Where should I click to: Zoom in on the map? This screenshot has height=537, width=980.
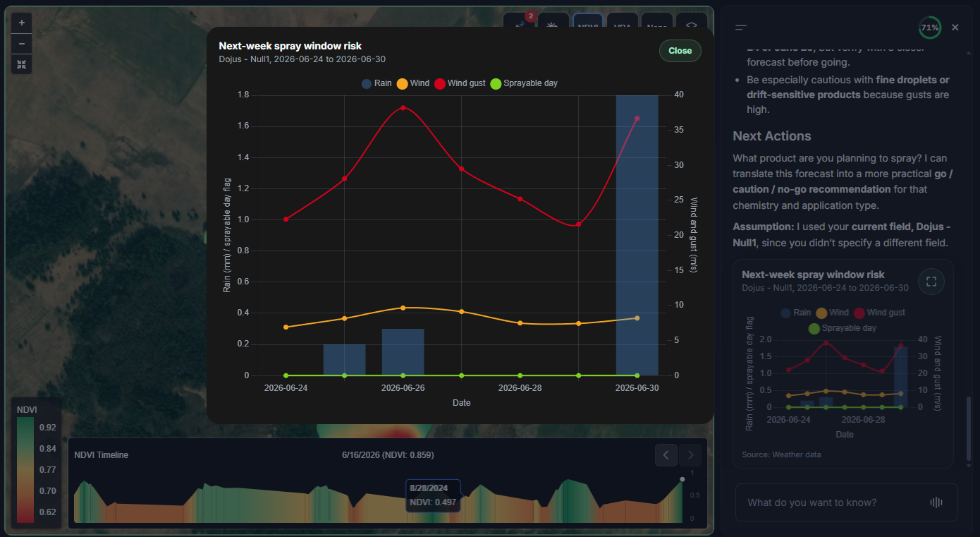22,23
